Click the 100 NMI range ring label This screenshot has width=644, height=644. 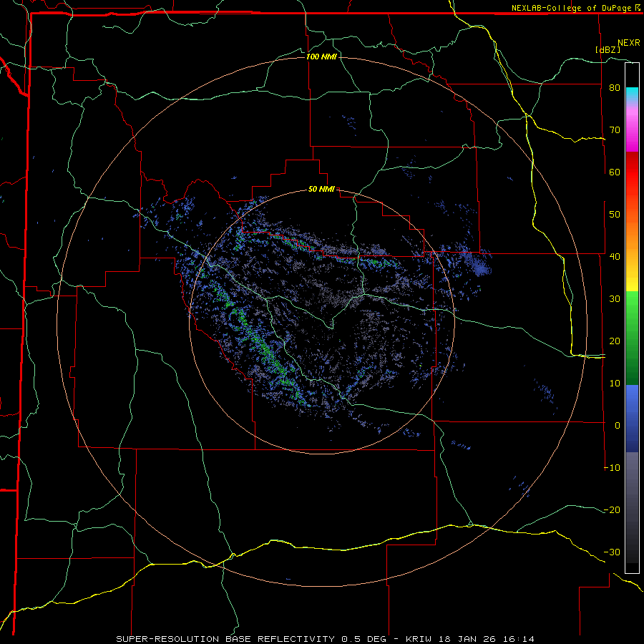point(321,57)
